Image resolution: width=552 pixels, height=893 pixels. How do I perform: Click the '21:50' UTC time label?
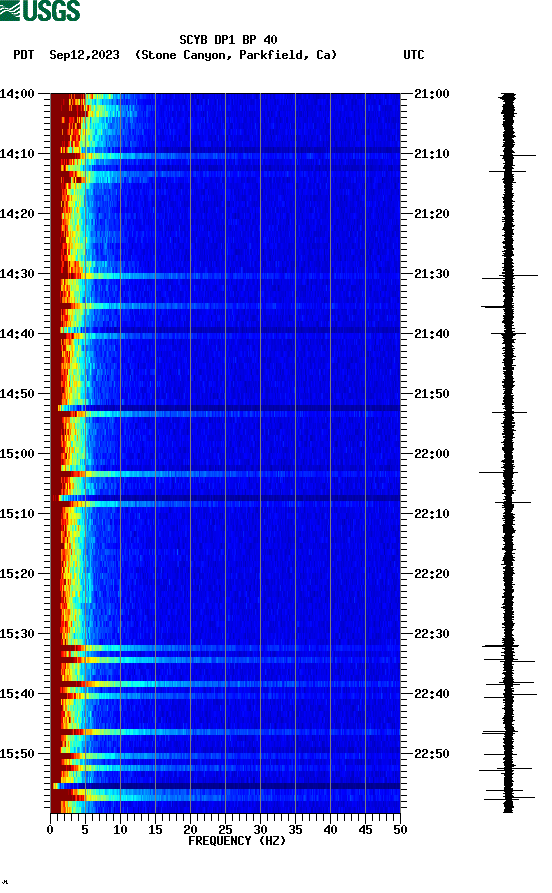point(432,394)
